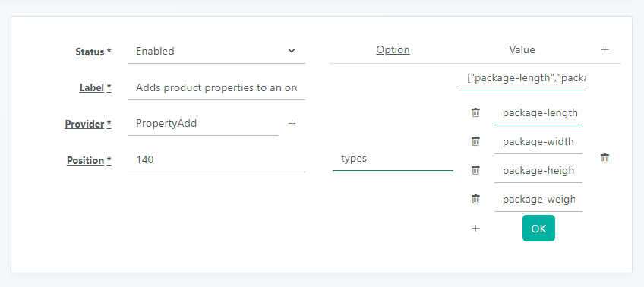Image resolution: width=644 pixels, height=287 pixels.
Task: Expand Status list via chevron arrow
Action: coord(291,51)
